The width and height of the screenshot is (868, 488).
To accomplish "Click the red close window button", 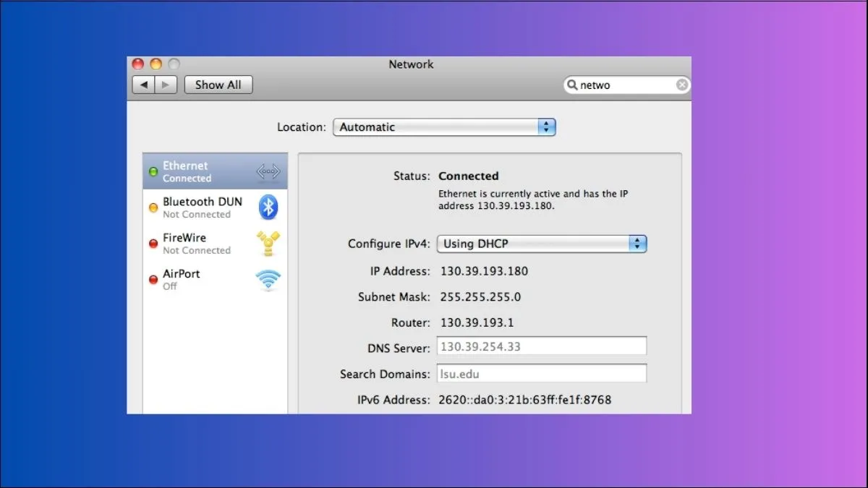I will (x=138, y=64).
